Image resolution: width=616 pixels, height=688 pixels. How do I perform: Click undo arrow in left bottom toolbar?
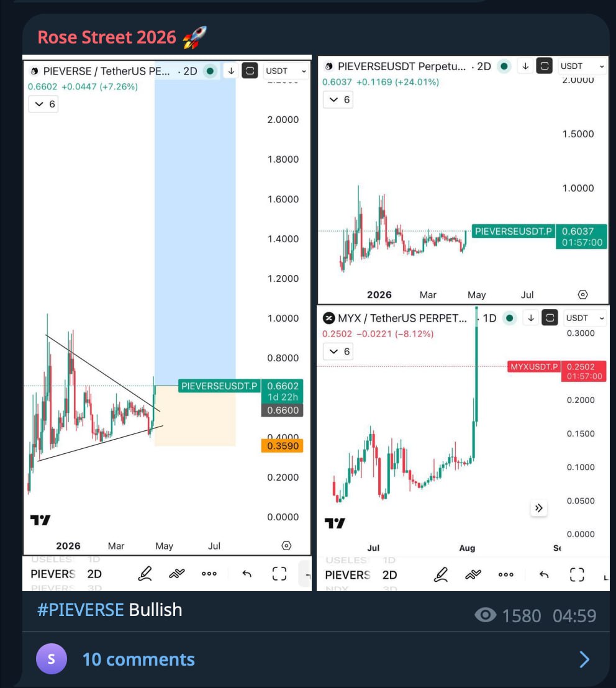247,574
